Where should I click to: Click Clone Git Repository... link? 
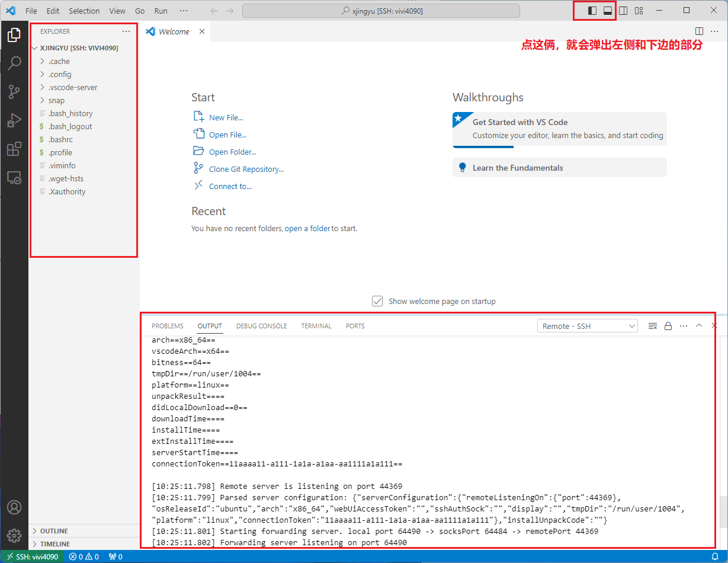[246, 169]
